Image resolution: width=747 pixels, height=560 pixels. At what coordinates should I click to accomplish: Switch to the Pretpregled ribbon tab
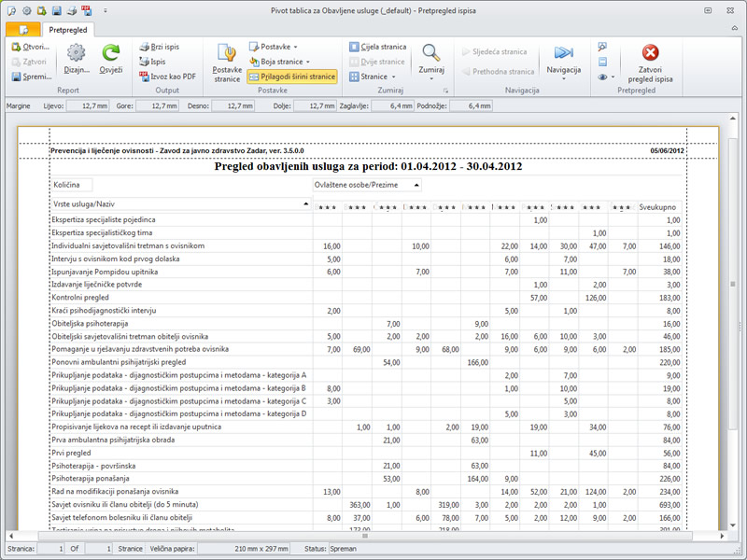pos(68,30)
